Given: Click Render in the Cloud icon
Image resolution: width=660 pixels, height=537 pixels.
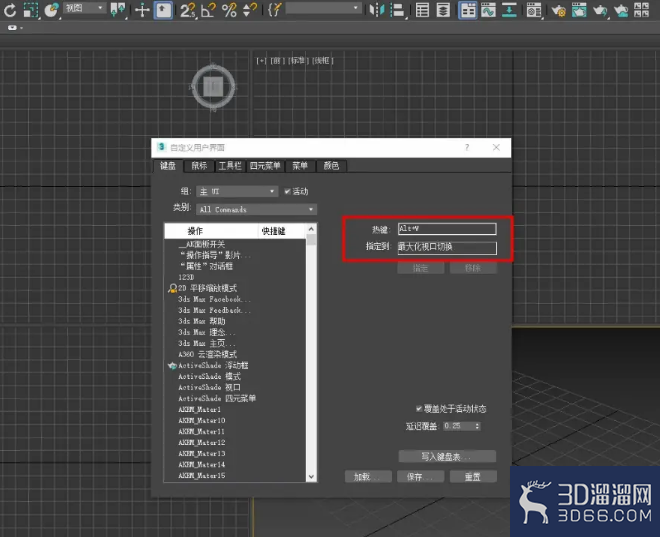Looking at the screenshot, I should 621,10.
